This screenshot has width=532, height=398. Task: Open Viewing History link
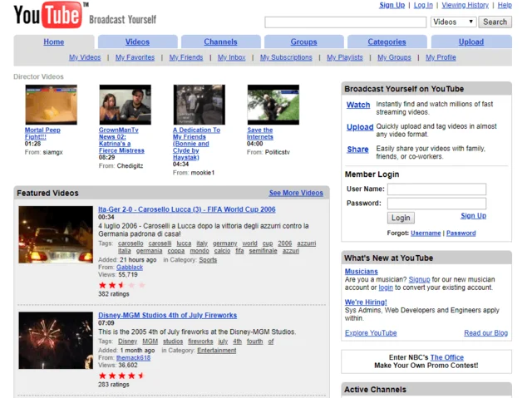(x=465, y=5)
